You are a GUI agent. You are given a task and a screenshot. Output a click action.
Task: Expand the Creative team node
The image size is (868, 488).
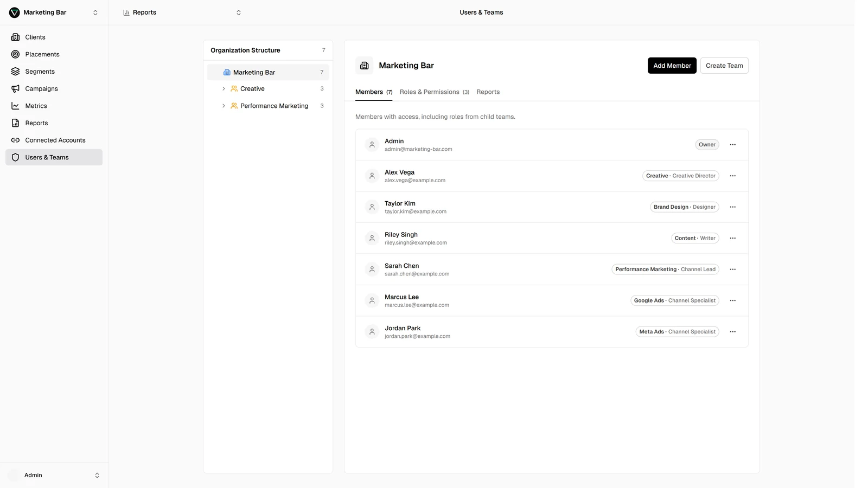pos(224,88)
